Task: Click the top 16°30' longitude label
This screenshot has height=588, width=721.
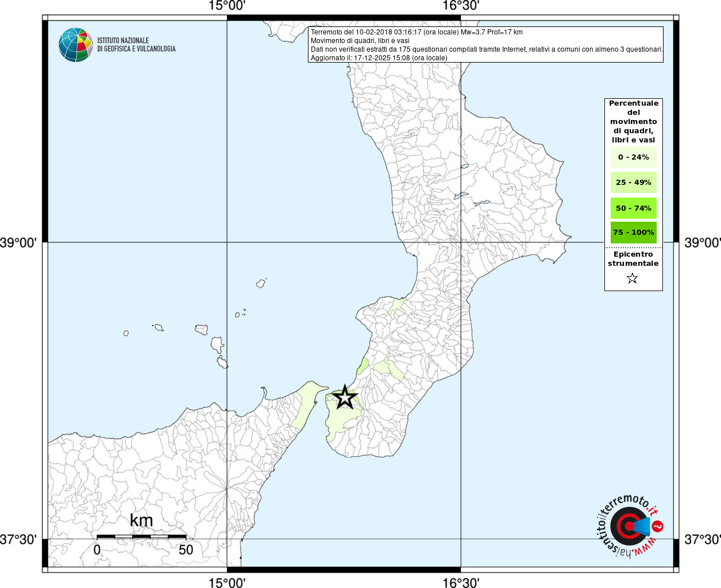Action: point(461,6)
